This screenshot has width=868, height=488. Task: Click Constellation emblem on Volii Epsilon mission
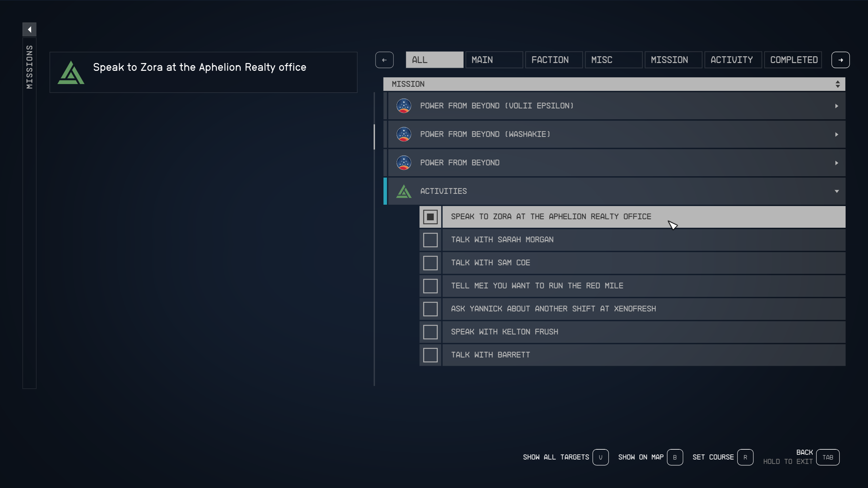404,106
